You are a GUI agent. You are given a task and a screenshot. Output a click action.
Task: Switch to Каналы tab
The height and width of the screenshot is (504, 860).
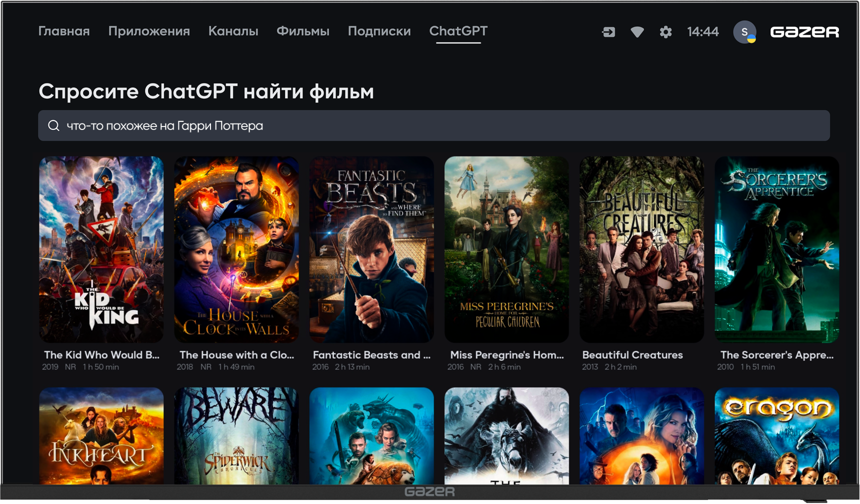[x=233, y=31]
